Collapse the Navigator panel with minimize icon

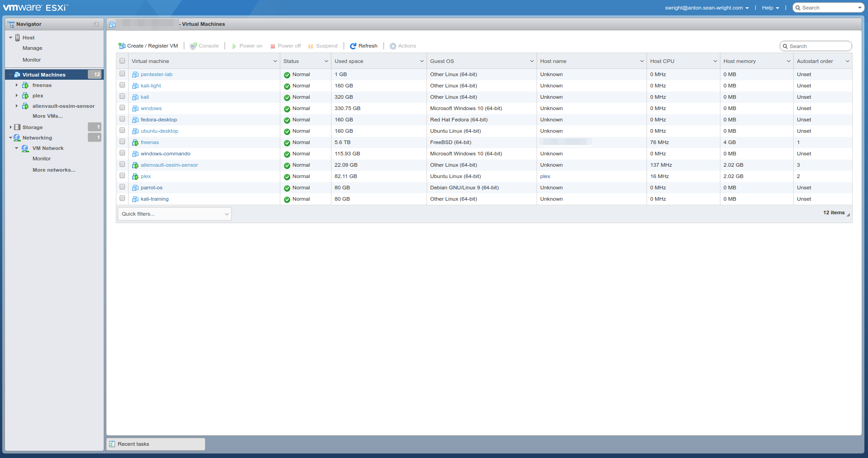click(96, 24)
